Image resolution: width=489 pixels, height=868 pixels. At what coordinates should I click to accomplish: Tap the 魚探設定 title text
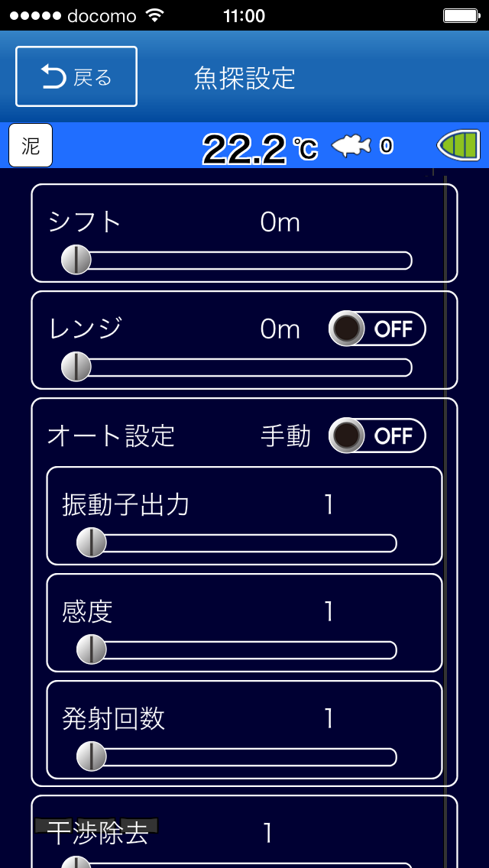pos(244,78)
